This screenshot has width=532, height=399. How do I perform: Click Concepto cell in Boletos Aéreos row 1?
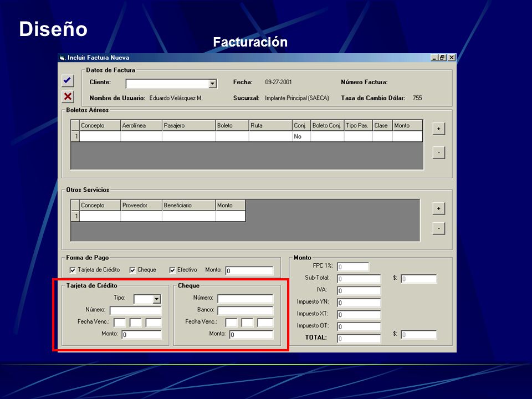click(100, 136)
